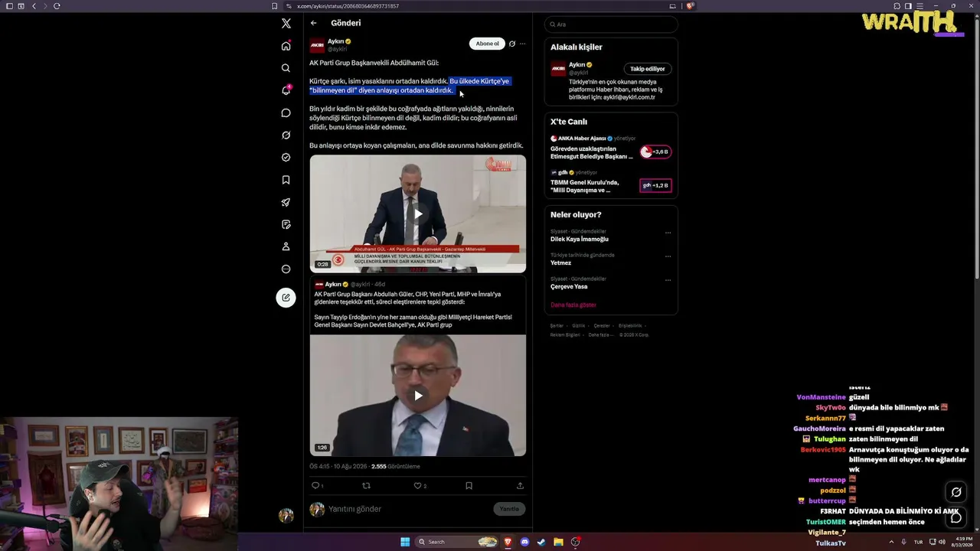Image resolution: width=980 pixels, height=551 pixels.
Task: Open the Brave browser taskbar icon
Action: coord(507,542)
